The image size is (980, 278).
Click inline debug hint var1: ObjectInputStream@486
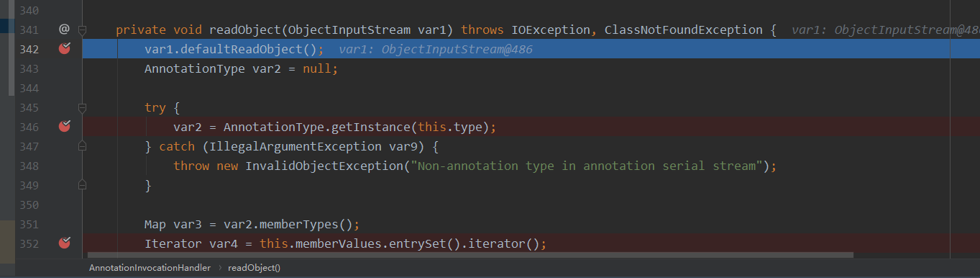pyautogui.click(x=436, y=50)
